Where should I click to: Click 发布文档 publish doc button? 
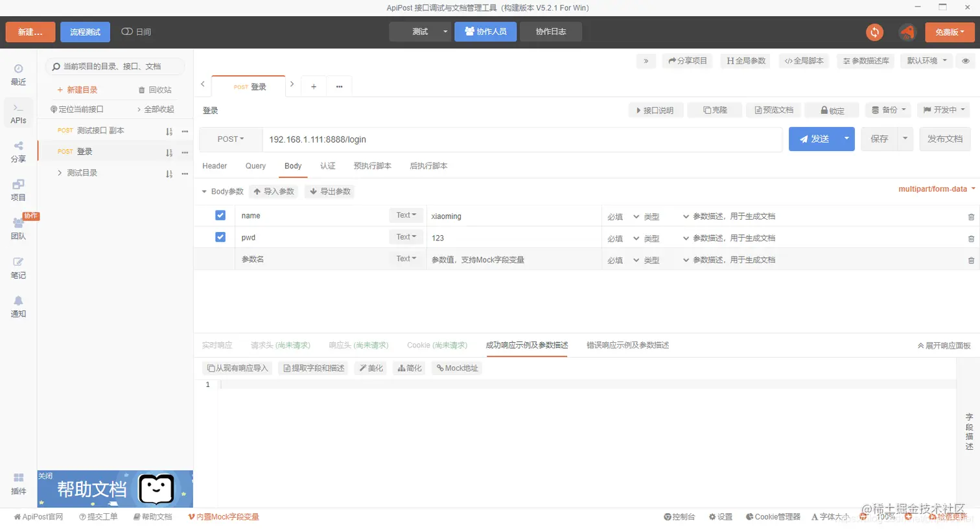pyautogui.click(x=945, y=139)
